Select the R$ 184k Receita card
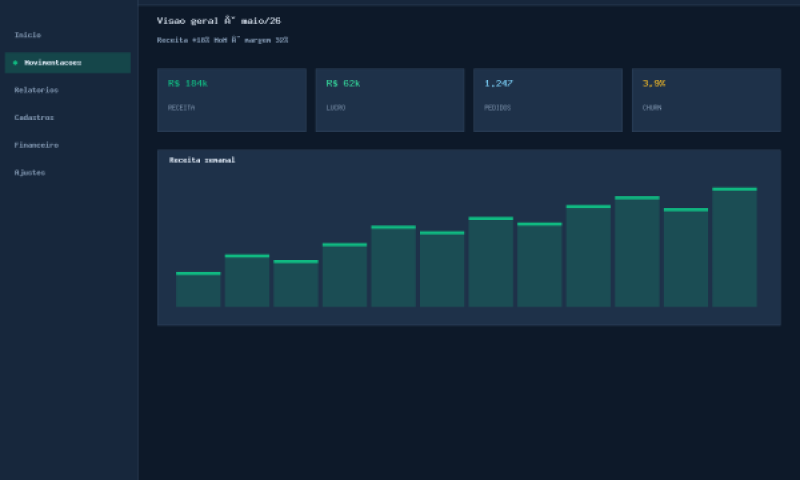Image resolution: width=800 pixels, height=480 pixels. [232, 100]
